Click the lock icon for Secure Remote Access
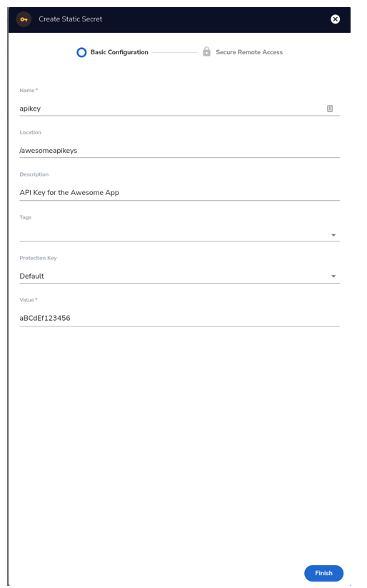The image size is (367, 588). click(206, 51)
